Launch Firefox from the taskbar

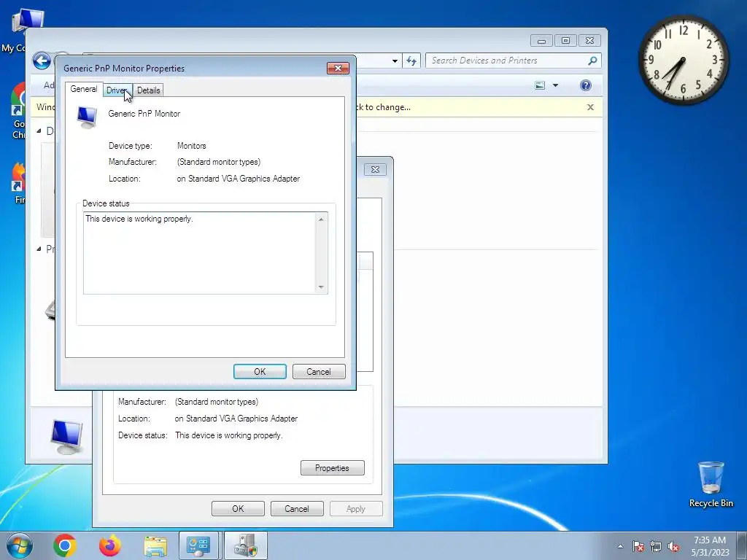(110, 545)
